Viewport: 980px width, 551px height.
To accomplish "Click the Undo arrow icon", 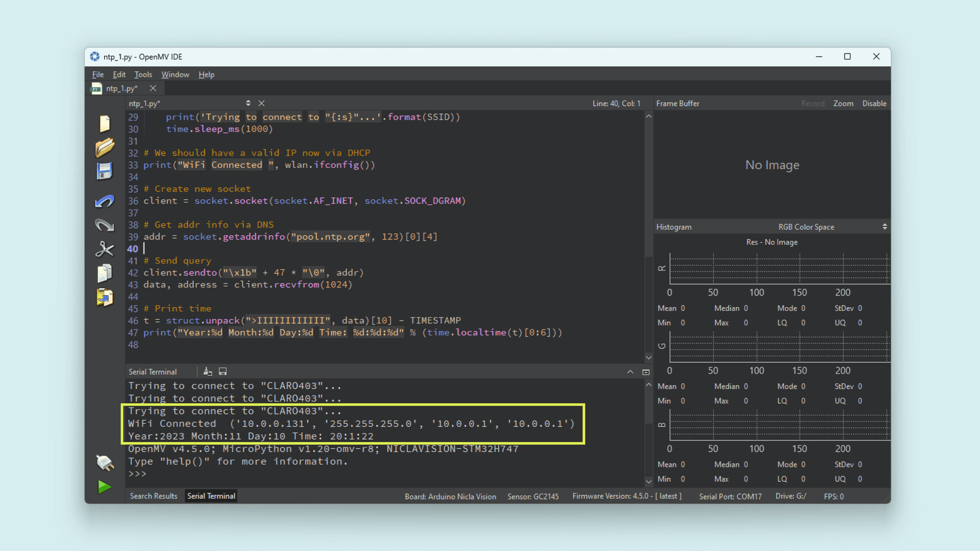I will coord(104,202).
